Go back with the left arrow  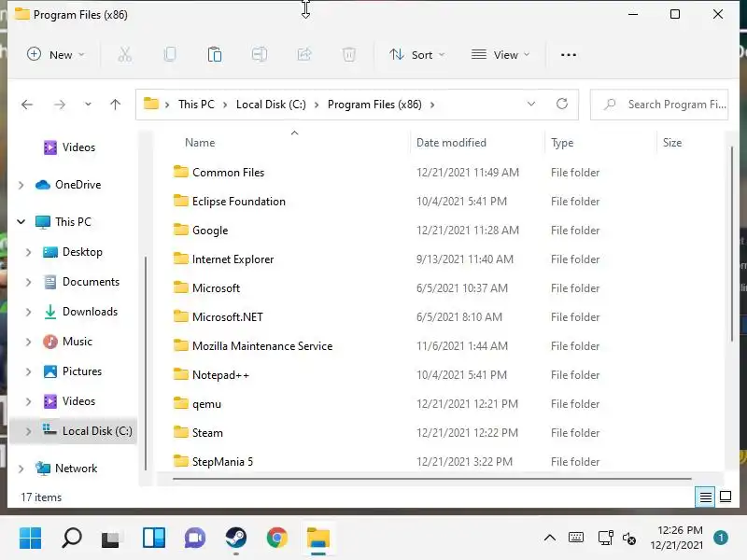[27, 105]
